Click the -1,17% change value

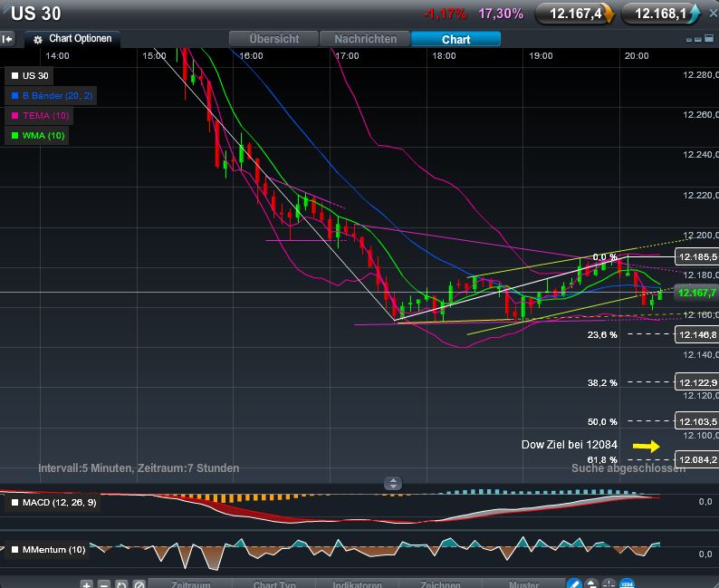446,14
